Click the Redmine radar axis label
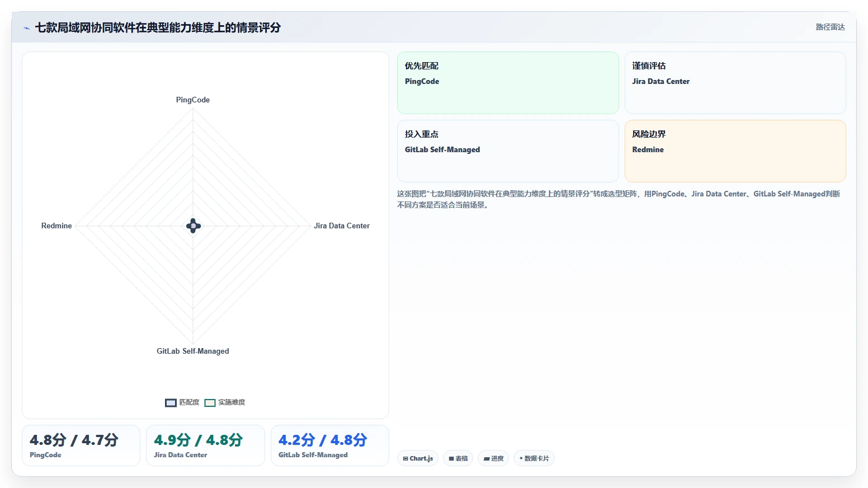This screenshot has width=868, height=488. 56,226
